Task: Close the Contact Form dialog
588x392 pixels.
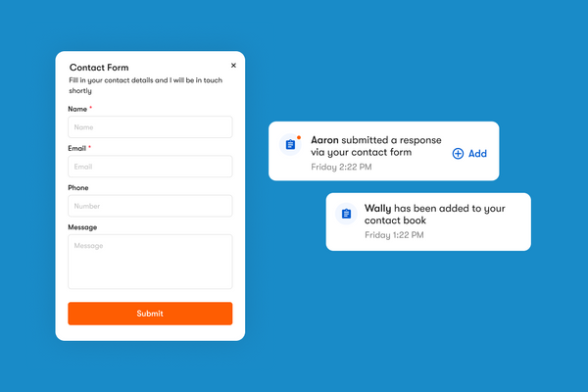Action: [x=233, y=66]
